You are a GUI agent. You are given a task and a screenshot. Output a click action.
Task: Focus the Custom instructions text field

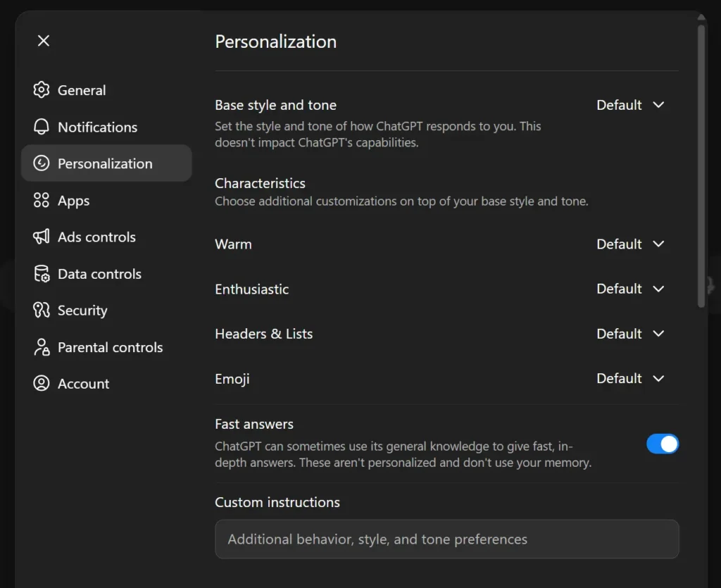447,539
